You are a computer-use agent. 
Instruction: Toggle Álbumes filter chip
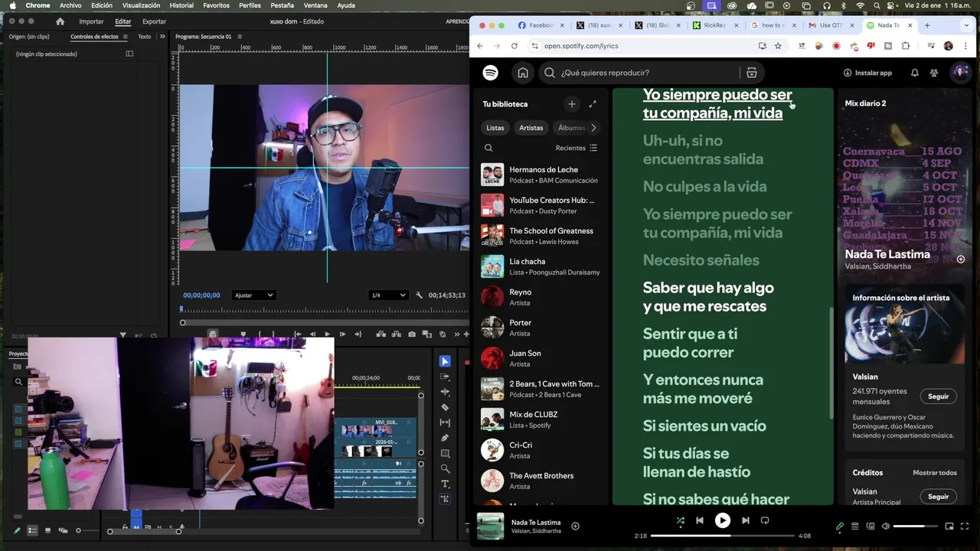[x=571, y=128]
